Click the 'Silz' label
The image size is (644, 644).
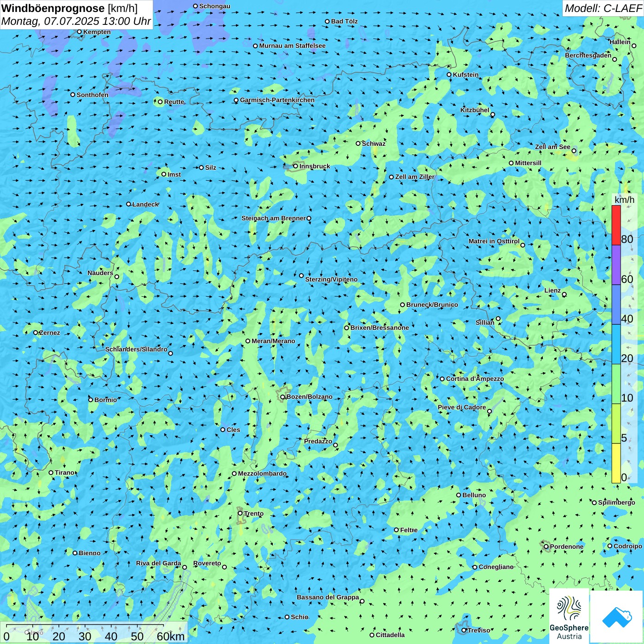tap(211, 167)
